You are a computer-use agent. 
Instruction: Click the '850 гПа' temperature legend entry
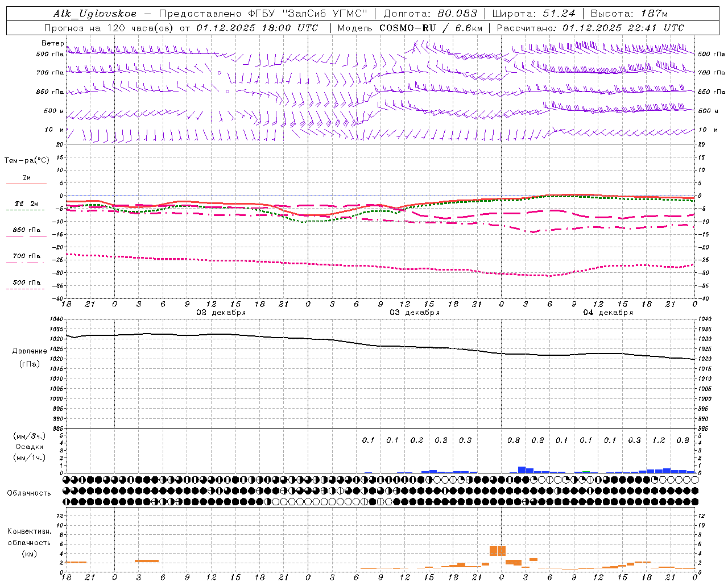pos(26,230)
